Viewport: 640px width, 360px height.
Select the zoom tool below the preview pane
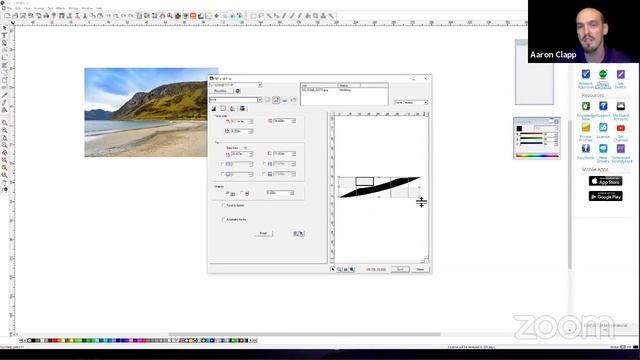pos(339,269)
